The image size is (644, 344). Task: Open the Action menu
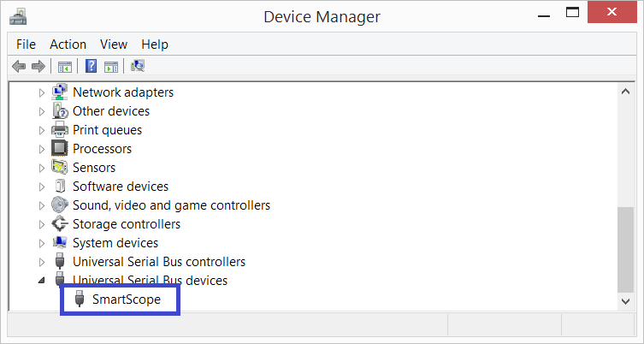tap(68, 44)
